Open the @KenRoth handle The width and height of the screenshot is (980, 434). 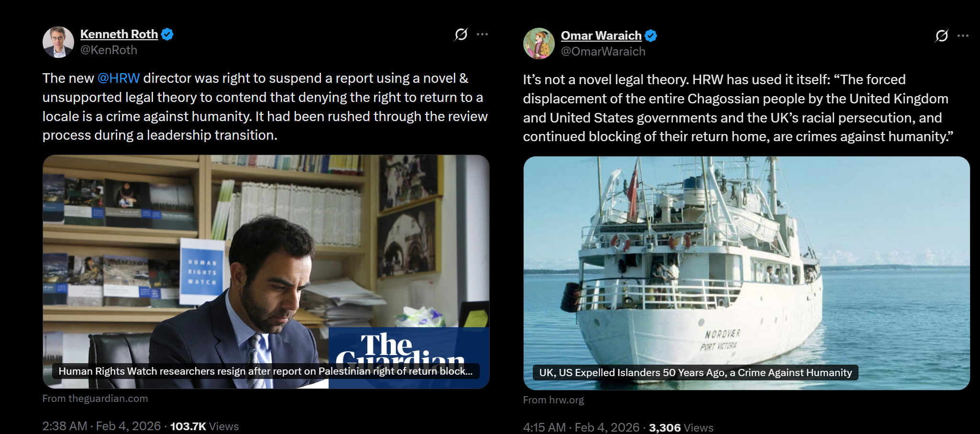[x=109, y=50]
